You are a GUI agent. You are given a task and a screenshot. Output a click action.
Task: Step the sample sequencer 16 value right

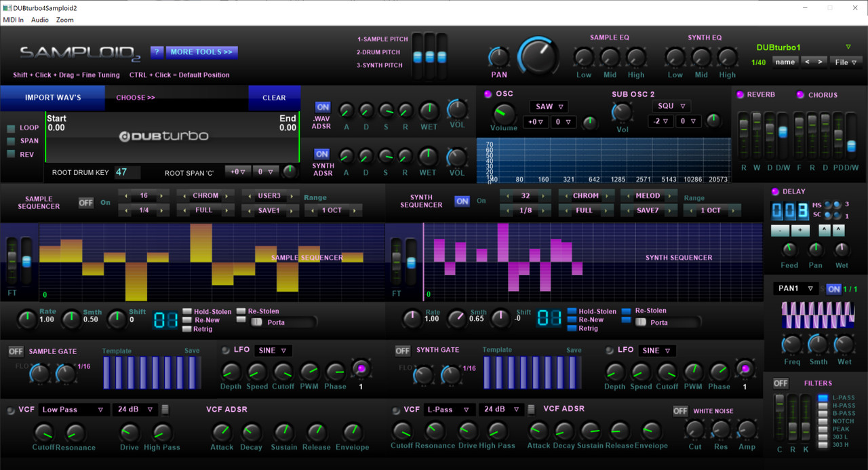[x=161, y=195]
